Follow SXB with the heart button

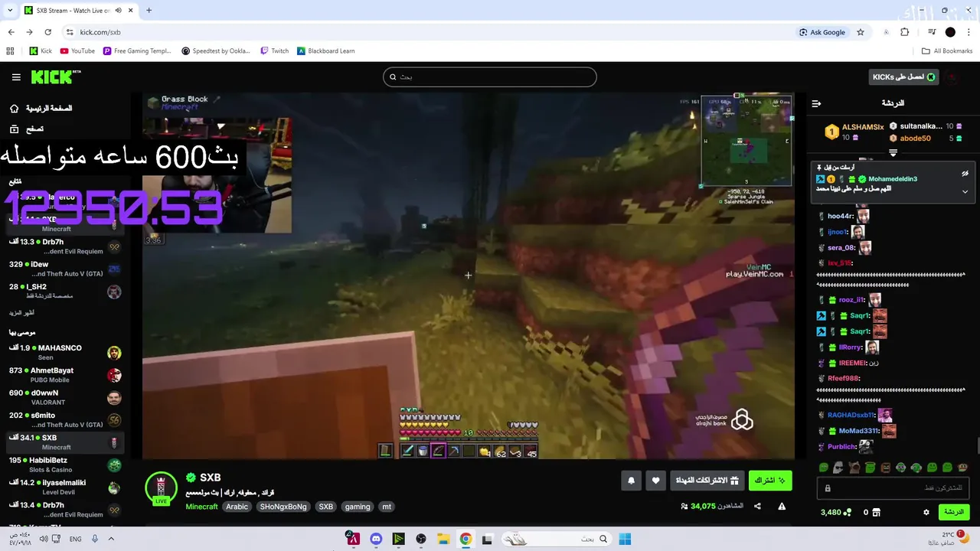point(655,481)
